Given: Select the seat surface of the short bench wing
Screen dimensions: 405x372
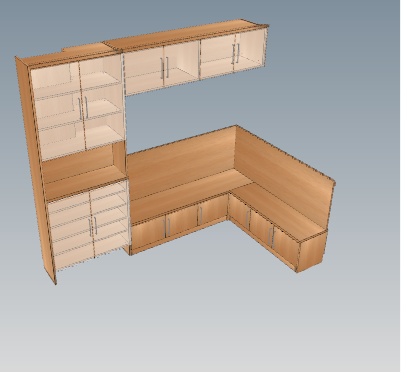Looking at the screenshot, I should point(278,210).
